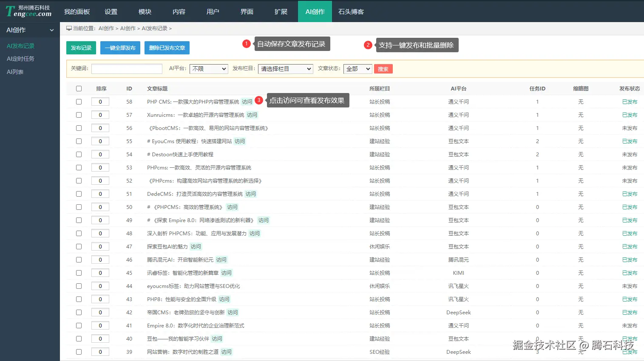Click 已发布 status for article ID 58

(x=630, y=102)
